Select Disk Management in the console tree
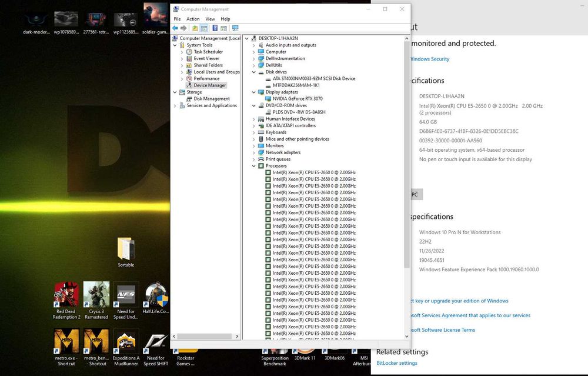The height and width of the screenshot is (376, 588). 212,99
